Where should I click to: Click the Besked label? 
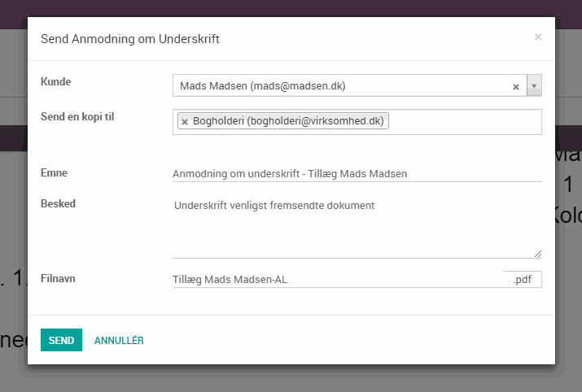pyautogui.click(x=58, y=203)
